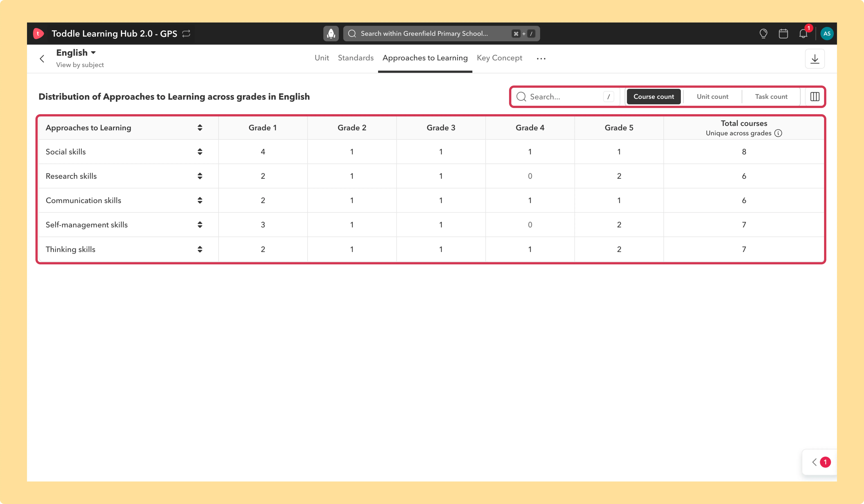Open the calendar icon
This screenshot has height=504, width=864.
783,34
